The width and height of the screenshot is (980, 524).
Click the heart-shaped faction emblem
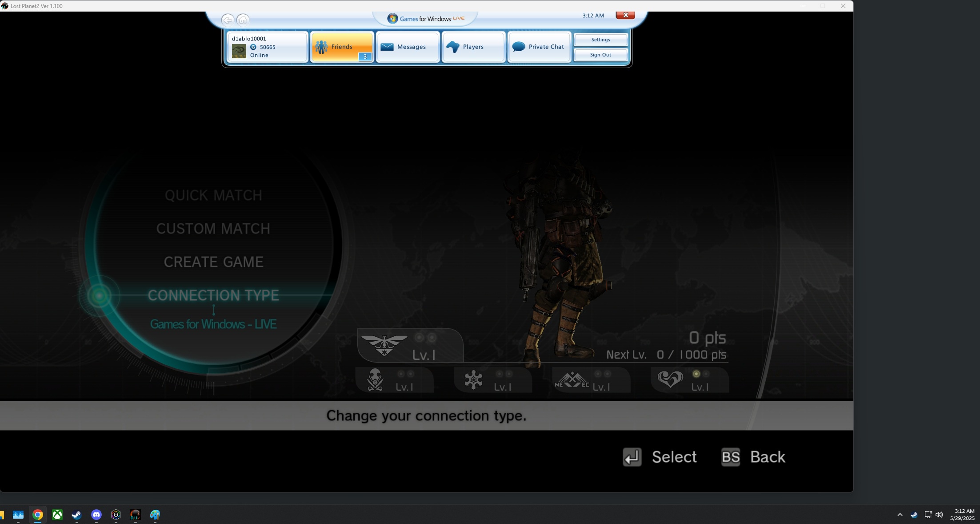coord(670,380)
